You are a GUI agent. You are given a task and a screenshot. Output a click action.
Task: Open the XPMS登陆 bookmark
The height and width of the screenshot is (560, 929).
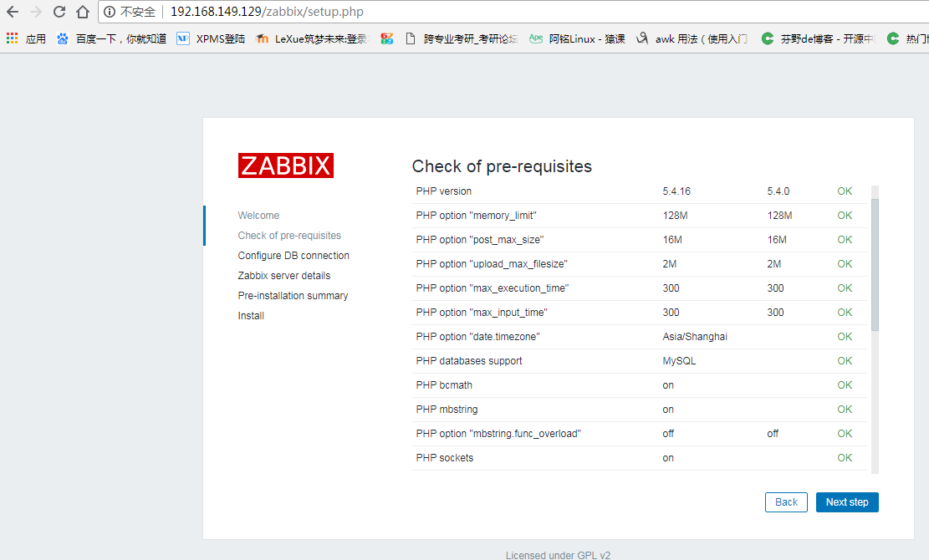click(x=211, y=38)
